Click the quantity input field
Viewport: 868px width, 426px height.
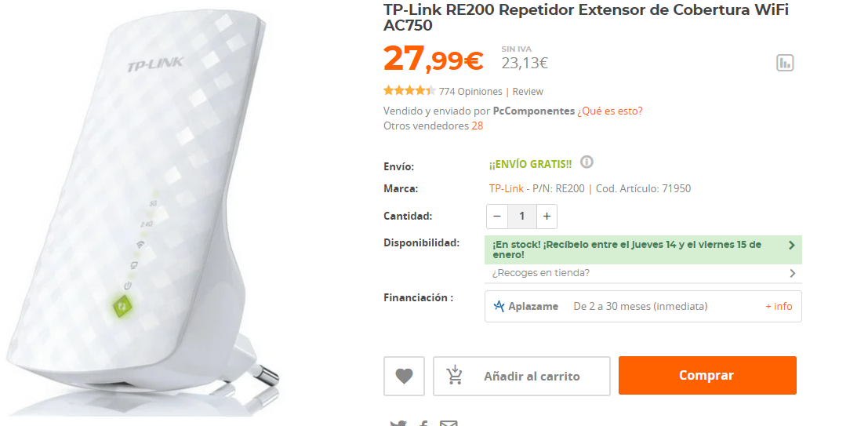point(521,217)
